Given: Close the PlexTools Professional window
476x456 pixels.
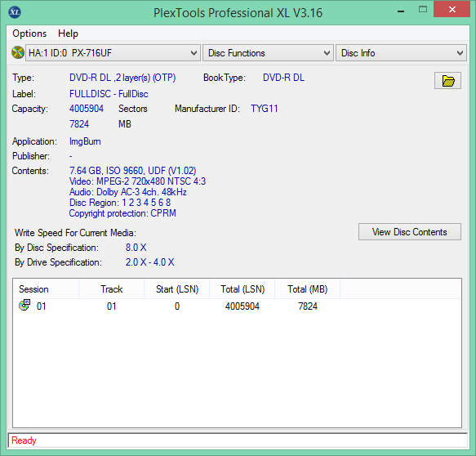Looking at the screenshot, I should click(x=452, y=10).
